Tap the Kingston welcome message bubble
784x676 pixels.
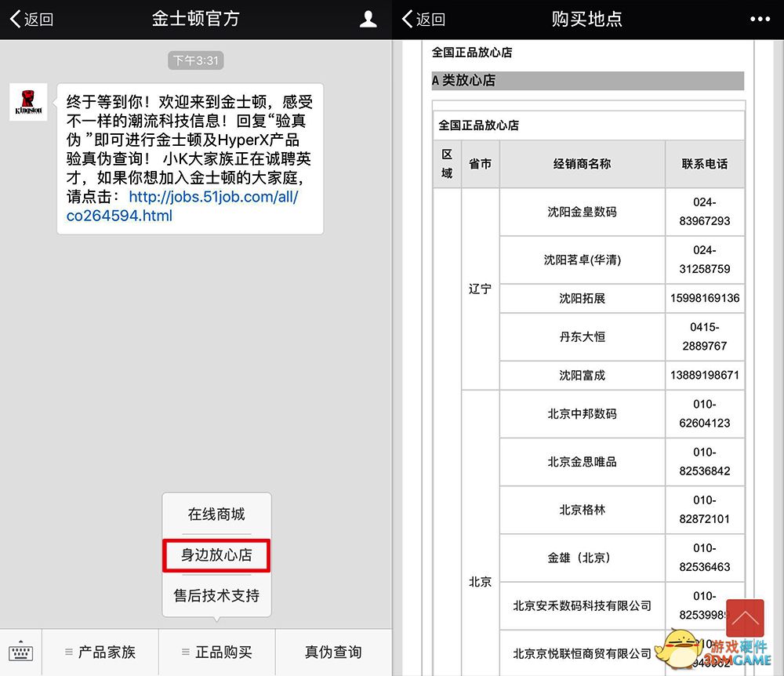[190, 158]
